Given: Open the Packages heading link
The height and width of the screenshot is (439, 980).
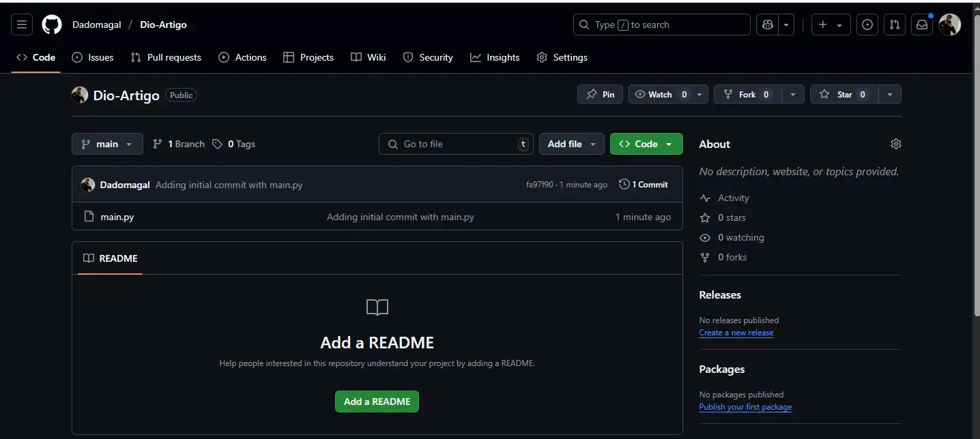Looking at the screenshot, I should click(x=722, y=369).
